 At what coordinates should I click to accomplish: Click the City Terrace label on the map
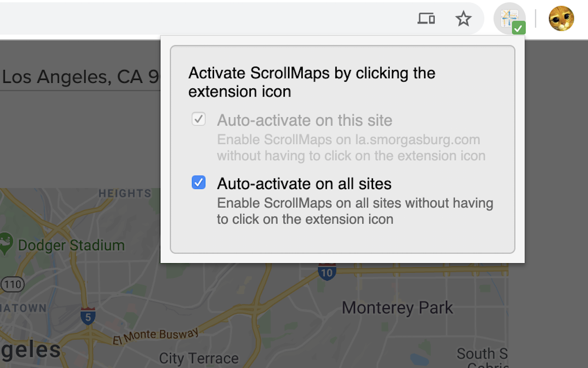click(x=198, y=358)
